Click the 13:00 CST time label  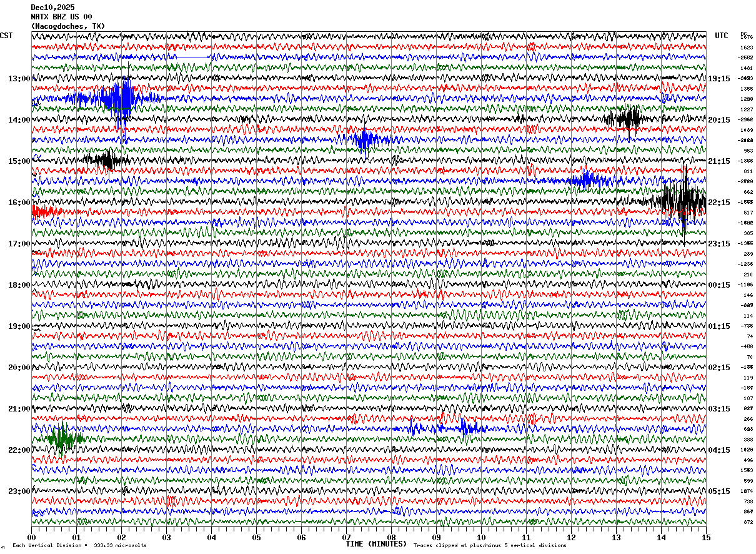point(19,79)
